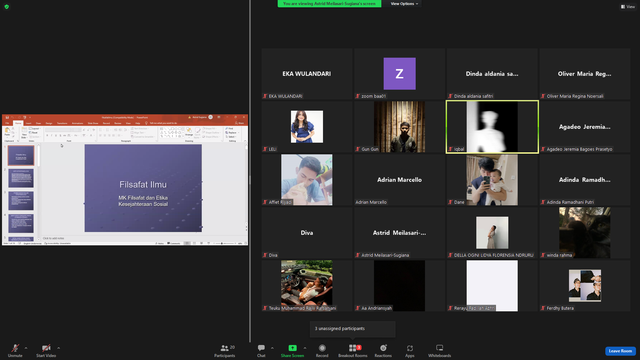The image size is (640, 360).
Task: Click Find in PowerPoint Editing group
Action: (x=230, y=129)
